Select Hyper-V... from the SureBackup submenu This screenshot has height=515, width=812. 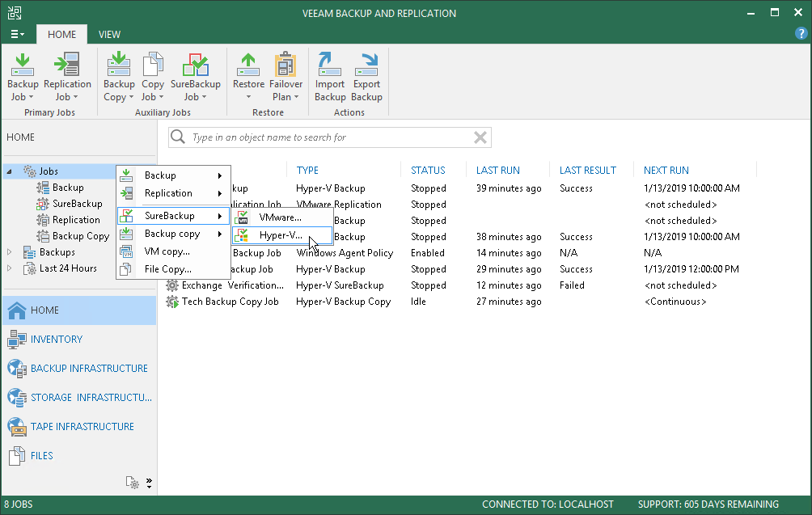(x=280, y=235)
